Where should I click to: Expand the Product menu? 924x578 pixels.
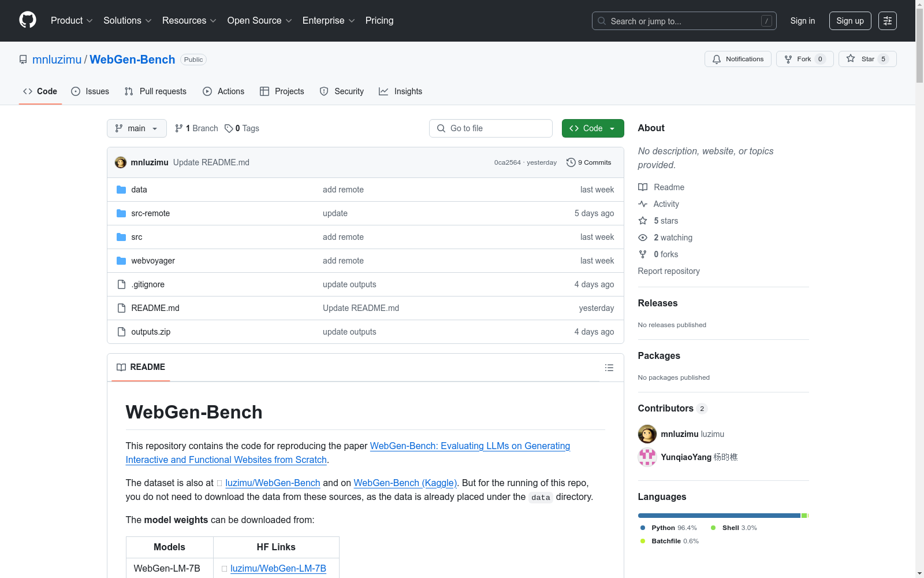click(x=72, y=21)
